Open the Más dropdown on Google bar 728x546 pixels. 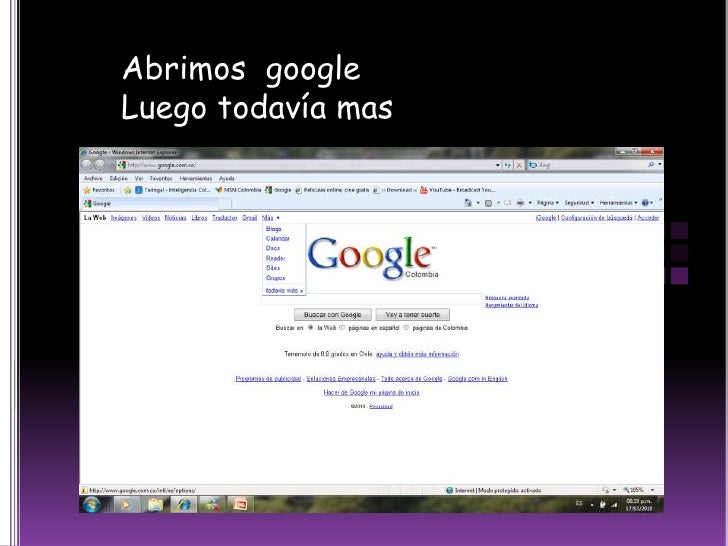coord(271,218)
